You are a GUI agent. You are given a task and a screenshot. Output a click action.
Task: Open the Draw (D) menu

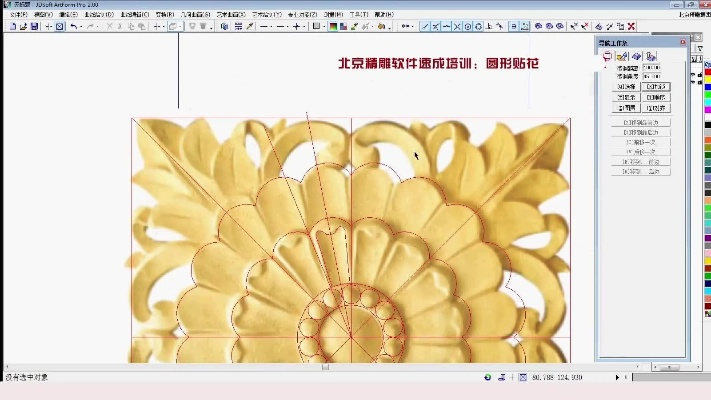click(99, 15)
